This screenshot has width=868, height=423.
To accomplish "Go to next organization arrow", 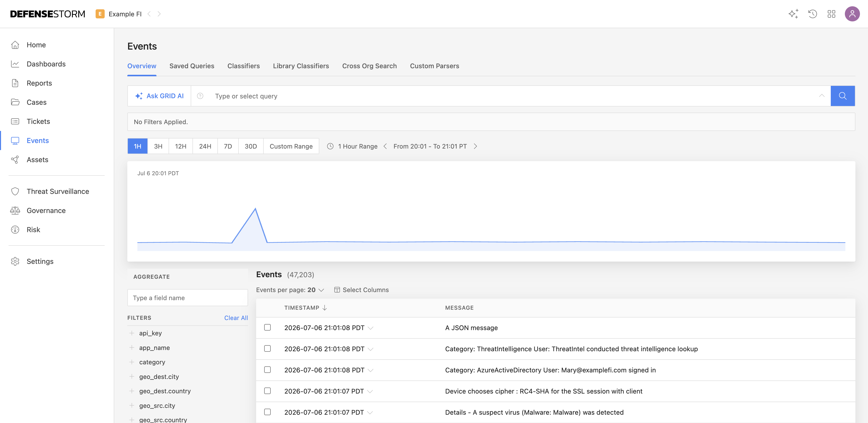I will 159,14.
